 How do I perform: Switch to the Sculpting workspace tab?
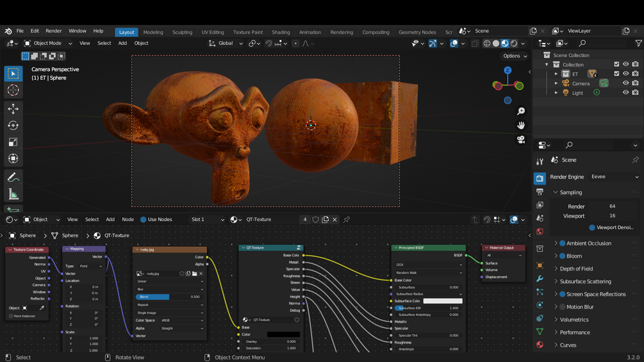click(182, 32)
